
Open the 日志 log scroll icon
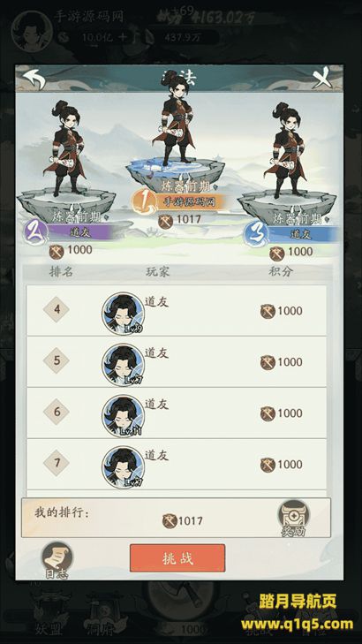57,560
